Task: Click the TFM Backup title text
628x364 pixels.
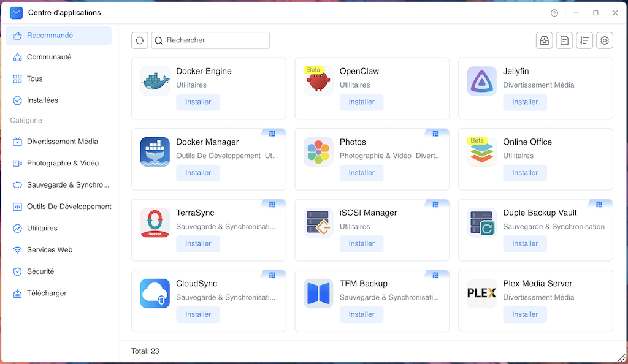Action: pos(364,284)
